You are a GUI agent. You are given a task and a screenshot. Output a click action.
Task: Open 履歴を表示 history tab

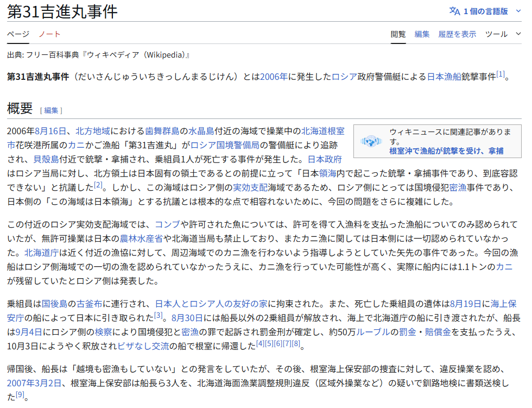[457, 34]
